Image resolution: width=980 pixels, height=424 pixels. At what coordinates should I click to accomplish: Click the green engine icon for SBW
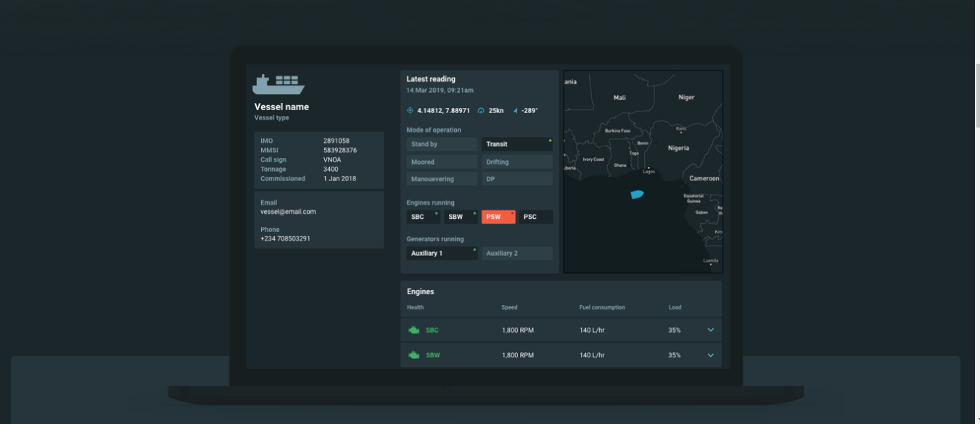(x=414, y=355)
